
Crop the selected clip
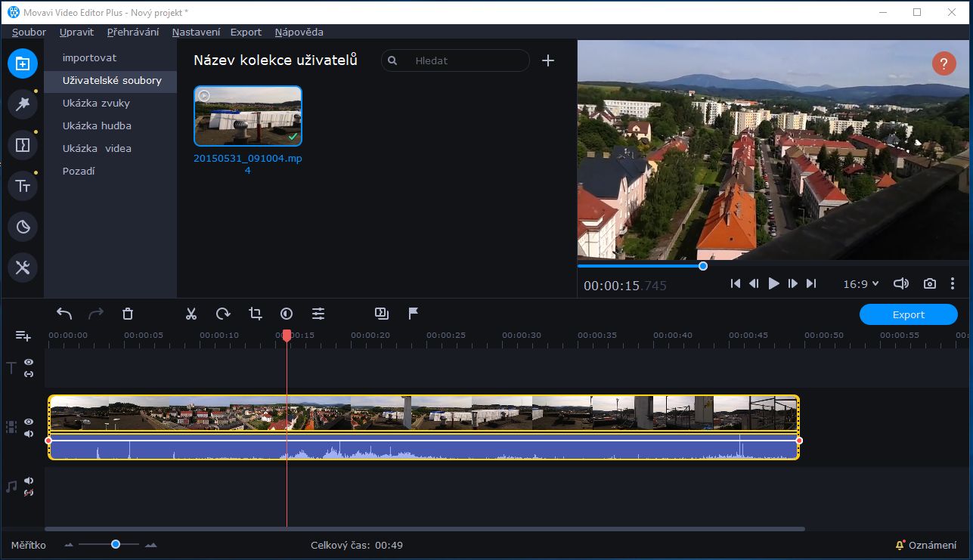(255, 313)
